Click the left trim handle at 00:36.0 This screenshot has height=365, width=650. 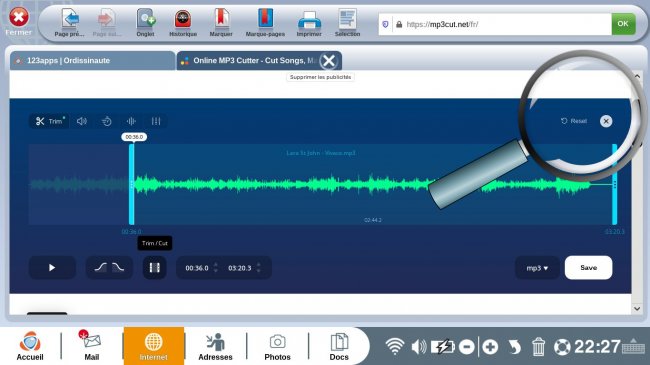coord(131,185)
